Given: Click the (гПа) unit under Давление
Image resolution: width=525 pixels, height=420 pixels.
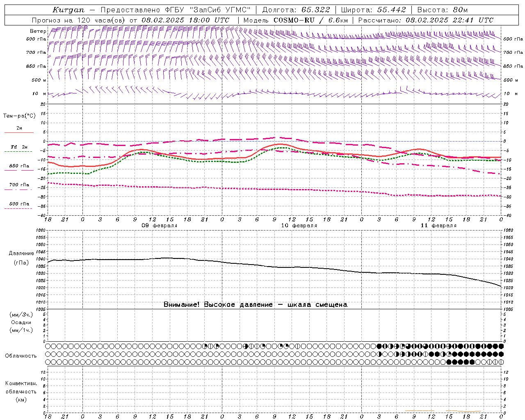Looking at the screenshot, I should [x=21, y=262].
